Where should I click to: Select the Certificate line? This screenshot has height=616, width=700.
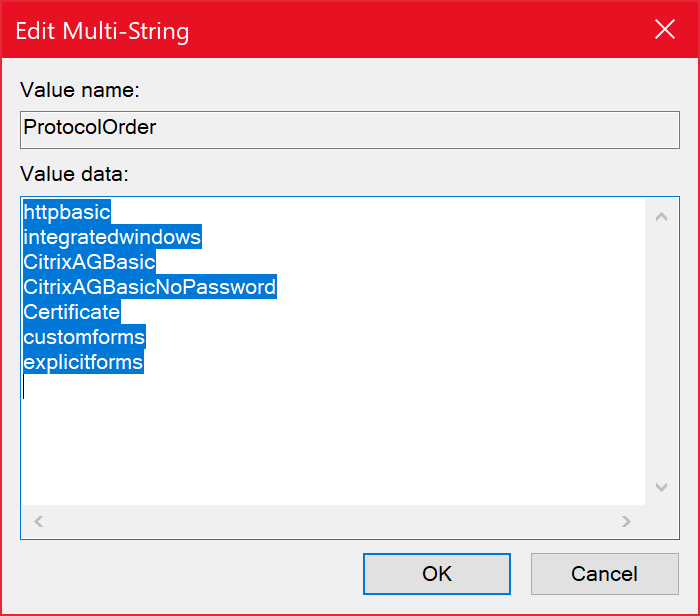pos(71,312)
